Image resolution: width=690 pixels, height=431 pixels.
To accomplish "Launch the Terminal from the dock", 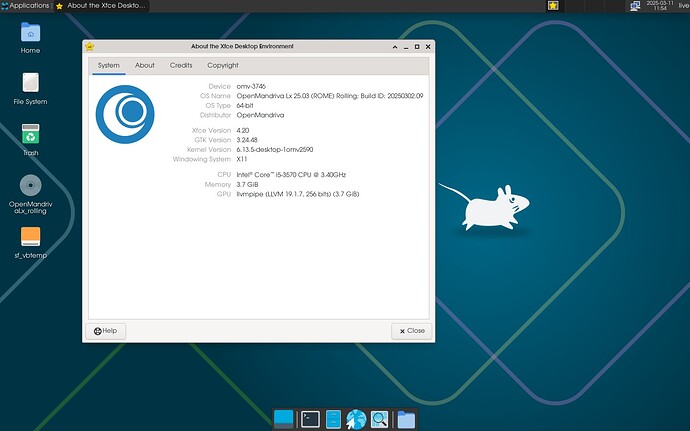I will click(310, 419).
